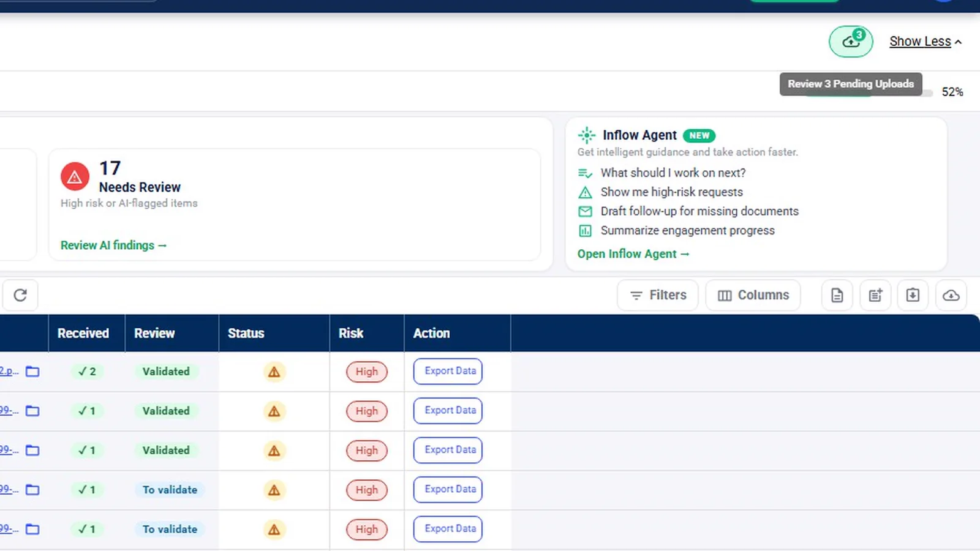Select 'Summarize engagement progress' suggestion

pyautogui.click(x=688, y=231)
